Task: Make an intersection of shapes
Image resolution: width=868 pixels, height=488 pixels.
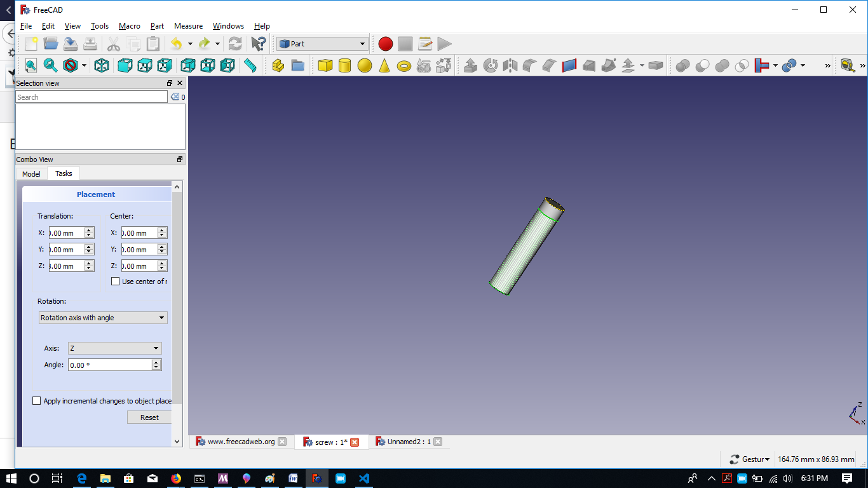Action: tap(742, 65)
